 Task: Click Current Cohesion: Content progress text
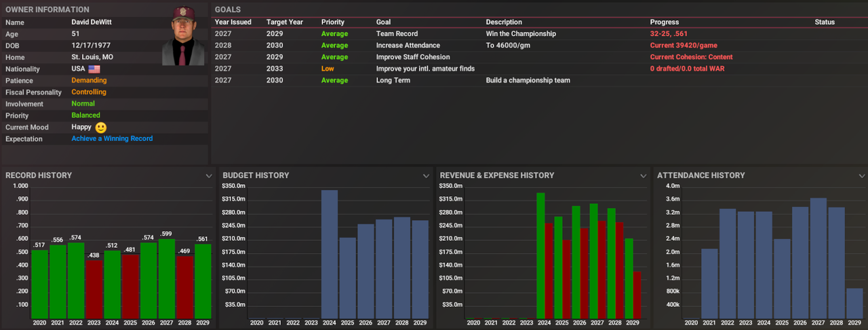pyautogui.click(x=691, y=57)
